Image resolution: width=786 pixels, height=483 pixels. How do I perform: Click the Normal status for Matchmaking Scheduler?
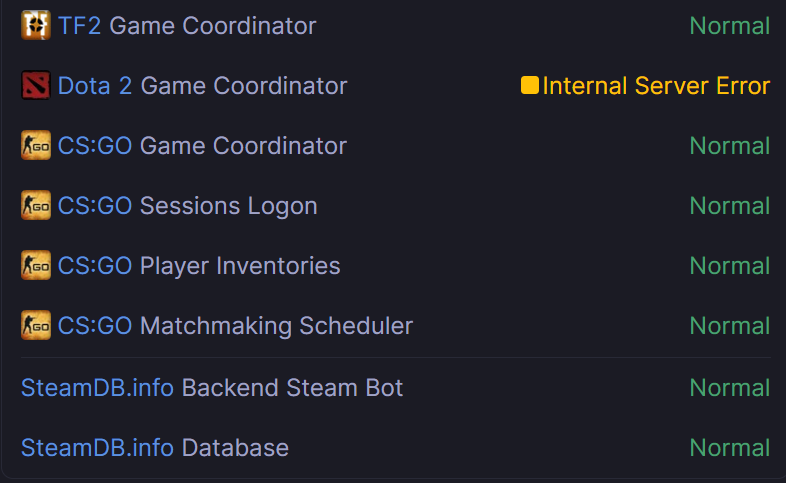click(730, 326)
